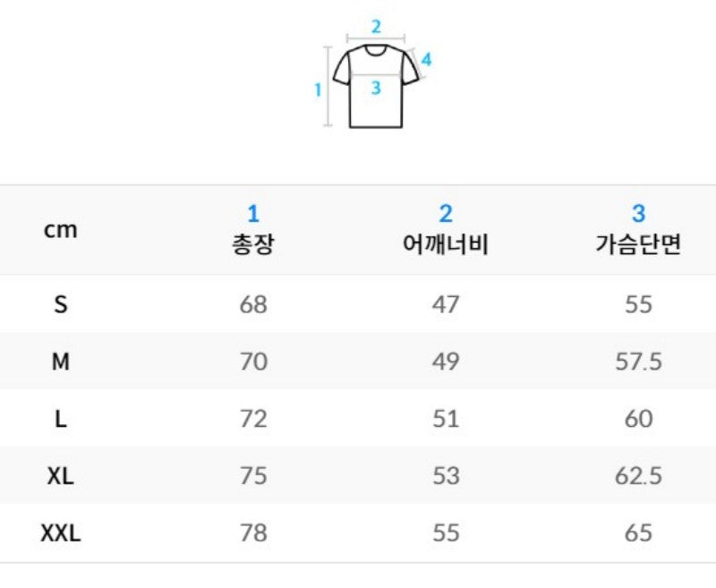Click the 62.5 chest value for size XL
Screen dimensions: 716x588
tap(638, 476)
